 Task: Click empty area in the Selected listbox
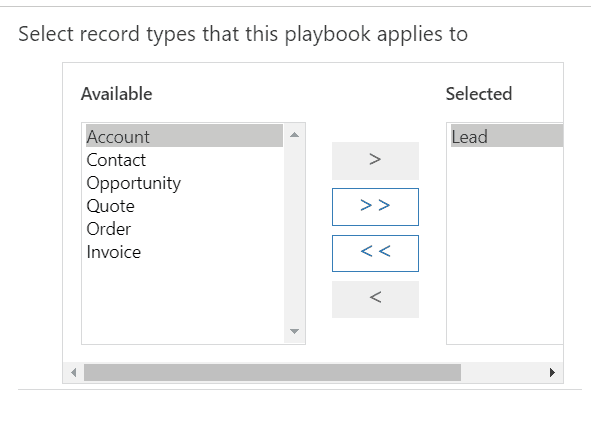click(505, 245)
